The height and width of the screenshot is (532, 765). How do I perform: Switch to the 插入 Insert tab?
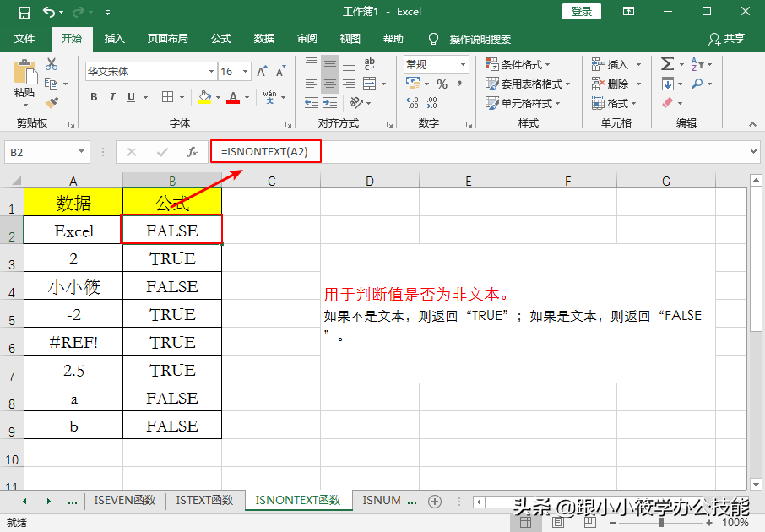pyautogui.click(x=115, y=39)
